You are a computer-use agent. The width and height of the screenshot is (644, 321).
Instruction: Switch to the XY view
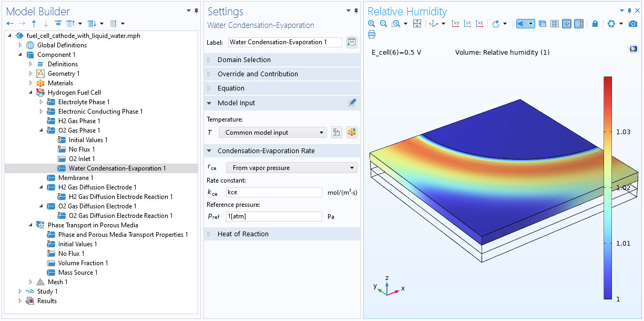455,24
